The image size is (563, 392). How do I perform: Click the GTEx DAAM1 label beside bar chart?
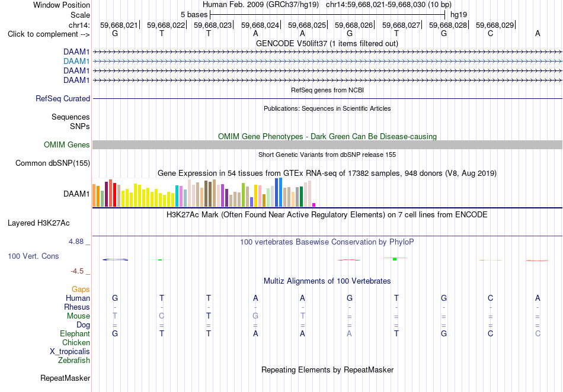(x=76, y=194)
